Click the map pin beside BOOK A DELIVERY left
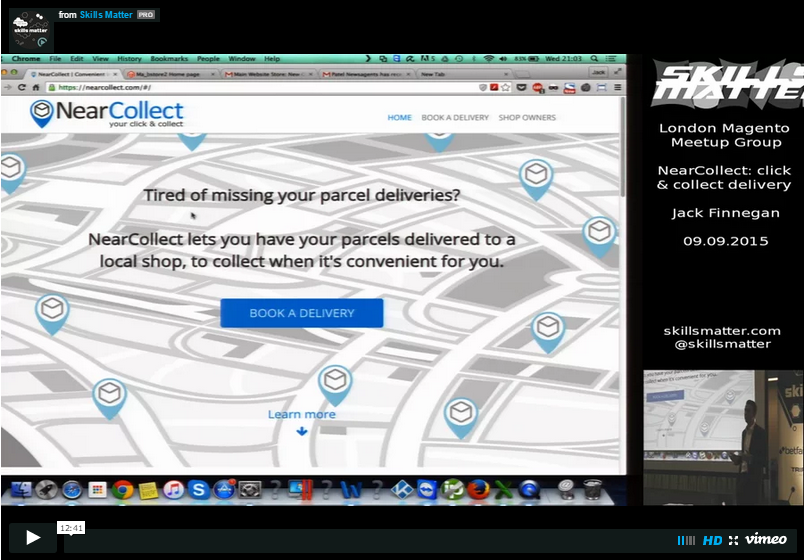 [x=52, y=314]
